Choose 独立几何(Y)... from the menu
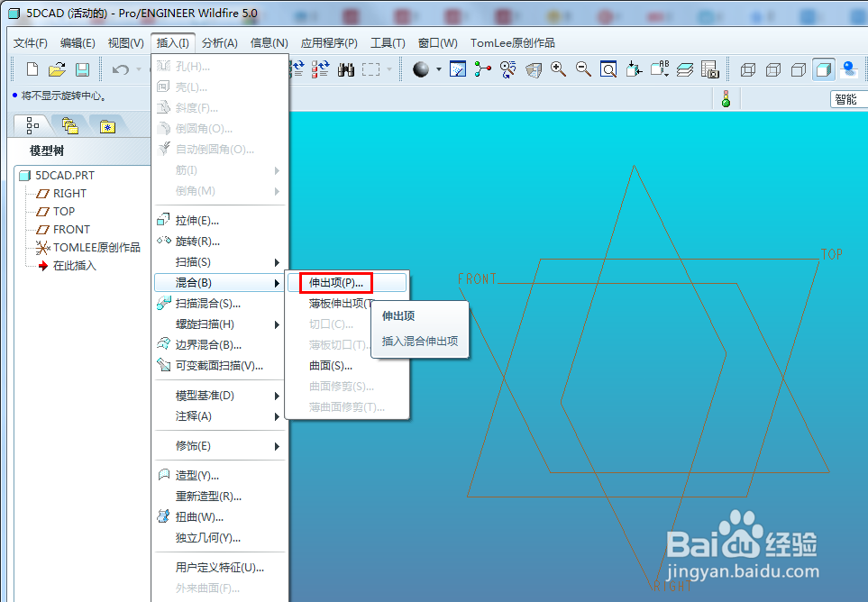868x602 pixels. [x=220, y=538]
